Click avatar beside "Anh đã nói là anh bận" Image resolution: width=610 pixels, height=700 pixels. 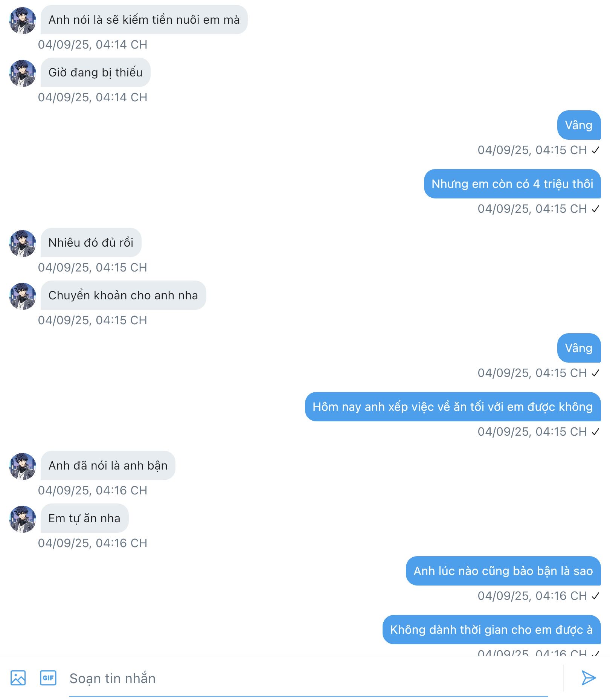coord(23,467)
